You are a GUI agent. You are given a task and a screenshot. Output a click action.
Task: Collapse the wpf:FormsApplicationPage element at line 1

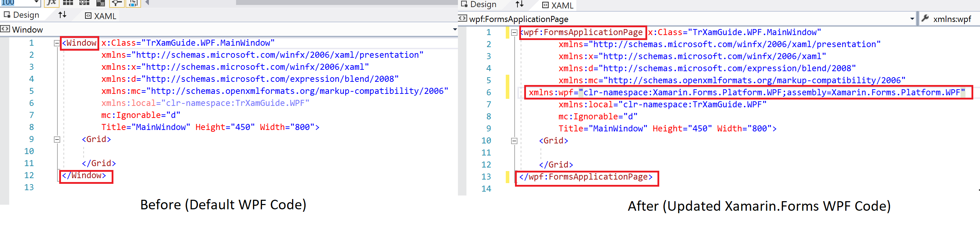point(514,32)
